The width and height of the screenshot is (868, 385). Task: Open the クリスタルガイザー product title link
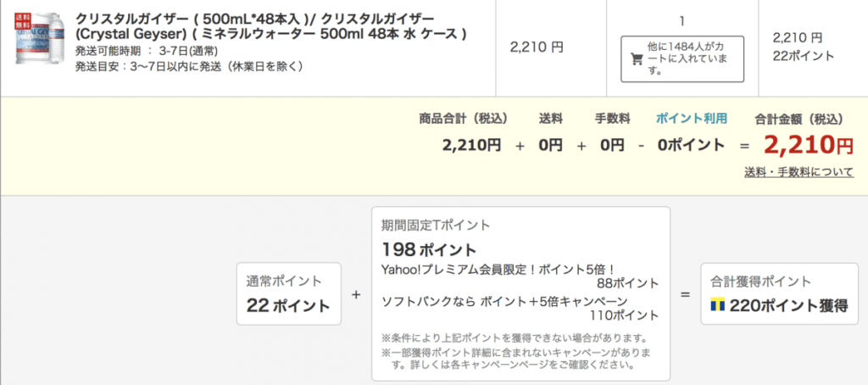(270, 26)
